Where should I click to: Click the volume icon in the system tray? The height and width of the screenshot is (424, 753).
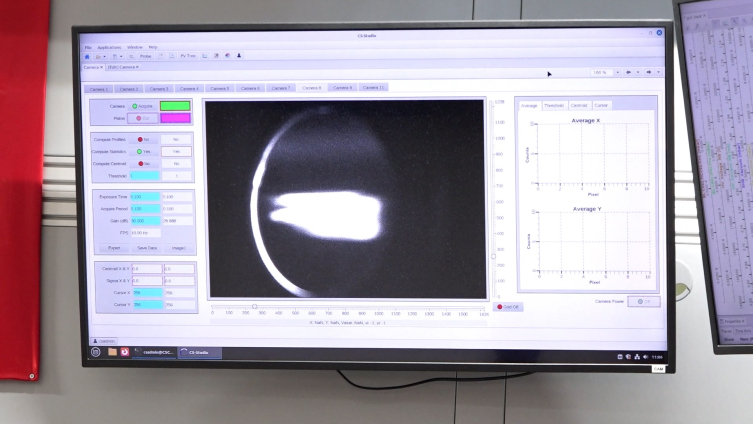pos(645,357)
